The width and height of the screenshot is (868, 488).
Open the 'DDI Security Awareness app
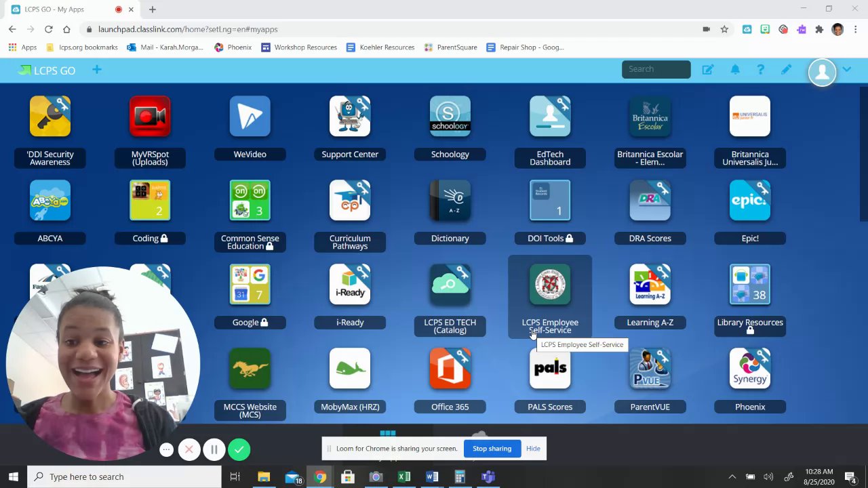tap(50, 117)
